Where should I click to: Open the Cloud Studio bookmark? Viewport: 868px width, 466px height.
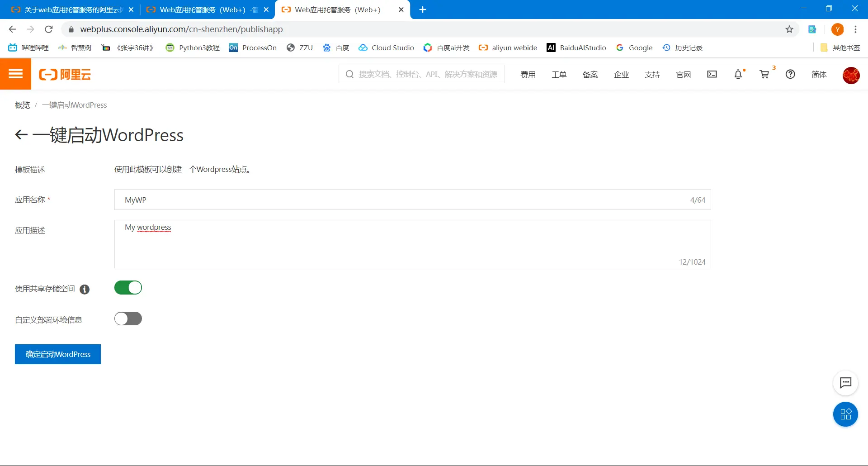386,48
